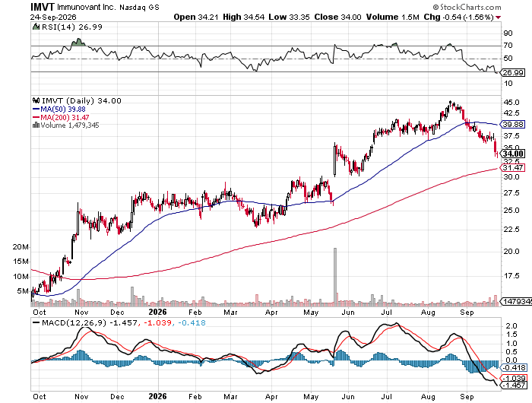Screen dimensions: 532x403
Task: Click the 39.88 MA(50) price tag on axis
Action: pos(513,124)
